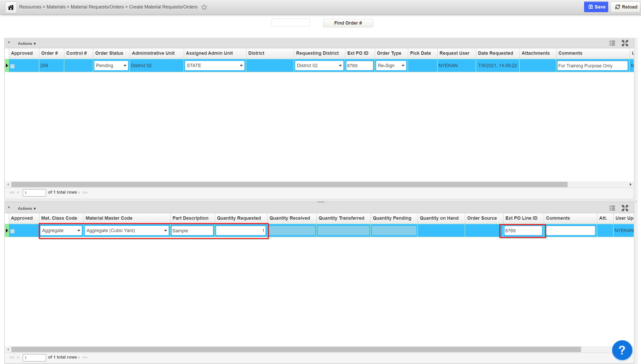Open the Actions menu of the orders grid
Viewport: 641px width, 364px height.
tap(27, 44)
